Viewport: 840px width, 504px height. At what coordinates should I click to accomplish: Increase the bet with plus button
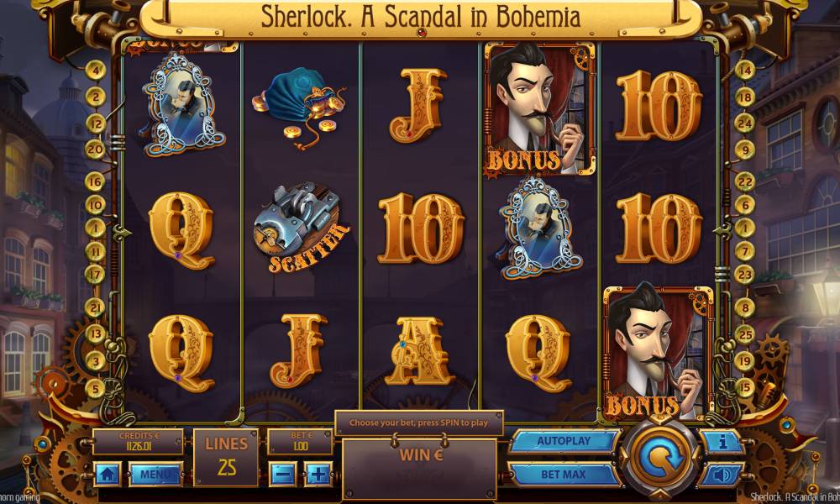318,474
